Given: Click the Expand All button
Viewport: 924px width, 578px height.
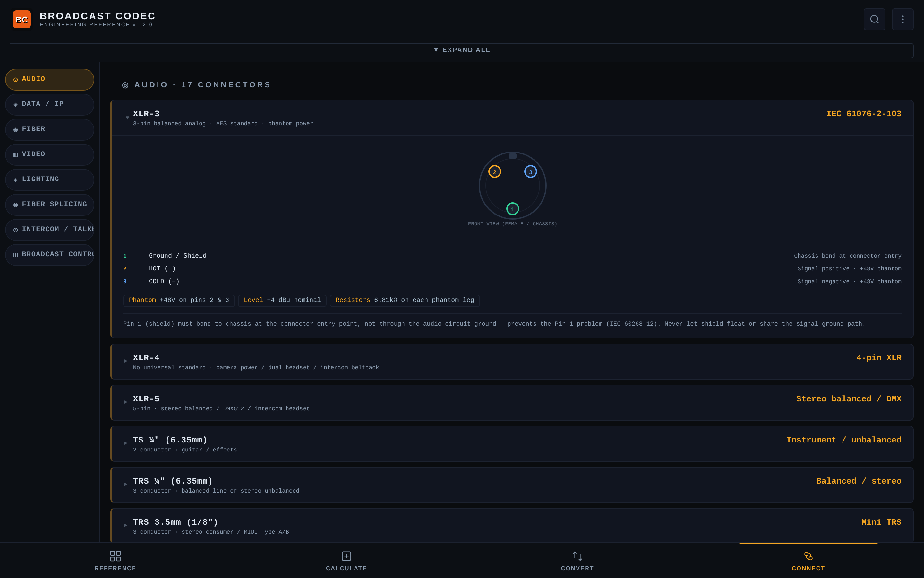Looking at the screenshot, I should (x=462, y=50).
